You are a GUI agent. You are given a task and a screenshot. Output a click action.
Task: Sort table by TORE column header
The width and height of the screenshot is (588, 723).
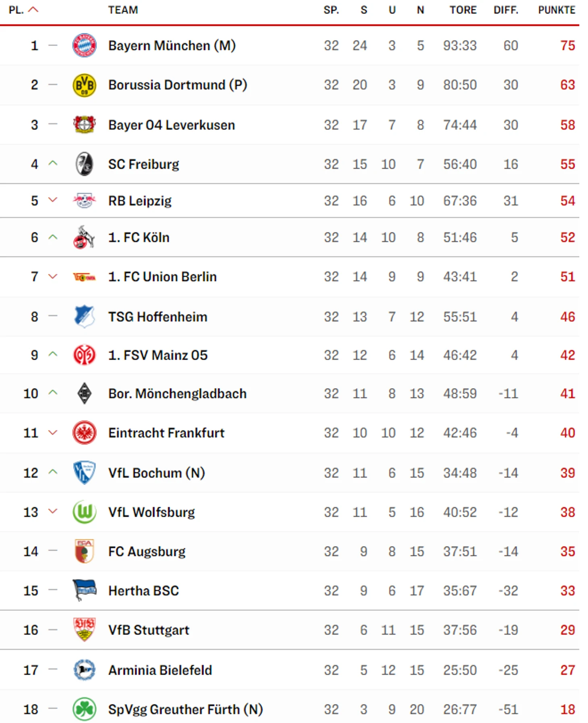463,10
